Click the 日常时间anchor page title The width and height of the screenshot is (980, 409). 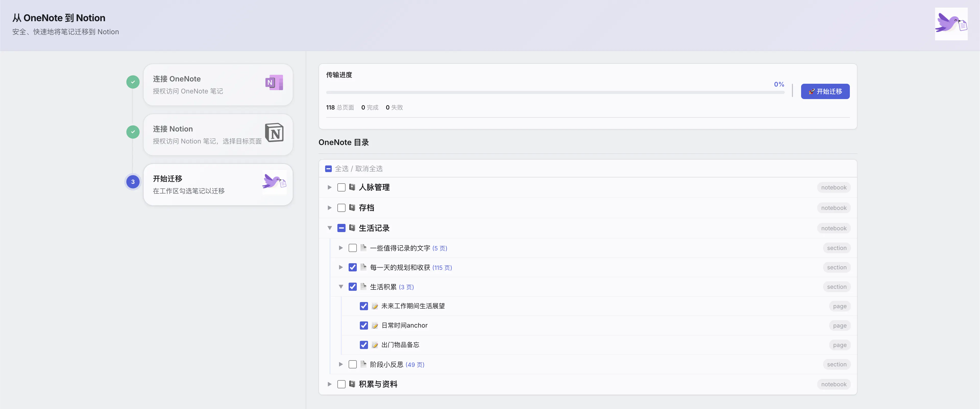(x=405, y=326)
